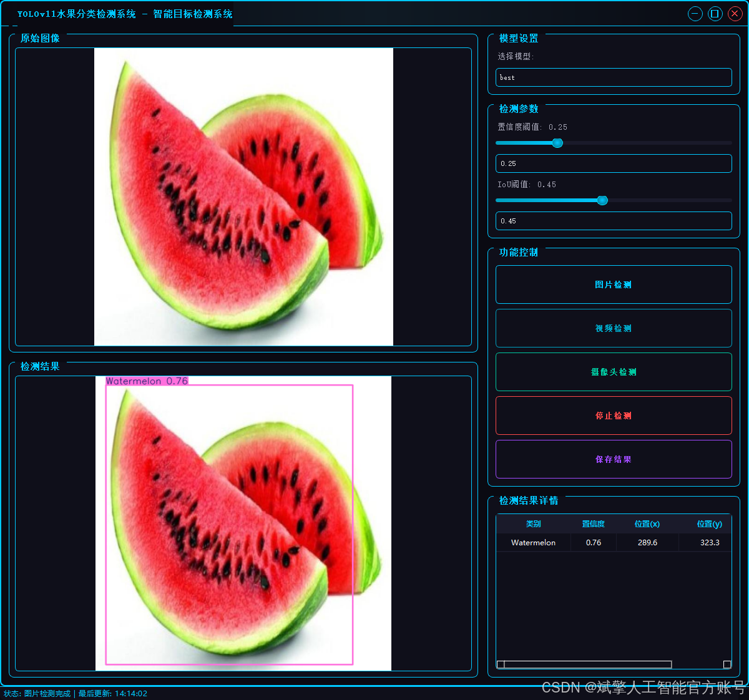This screenshot has height=700, width=749.
Task: Start 视频检测 video detection
Action: [x=614, y=328]
